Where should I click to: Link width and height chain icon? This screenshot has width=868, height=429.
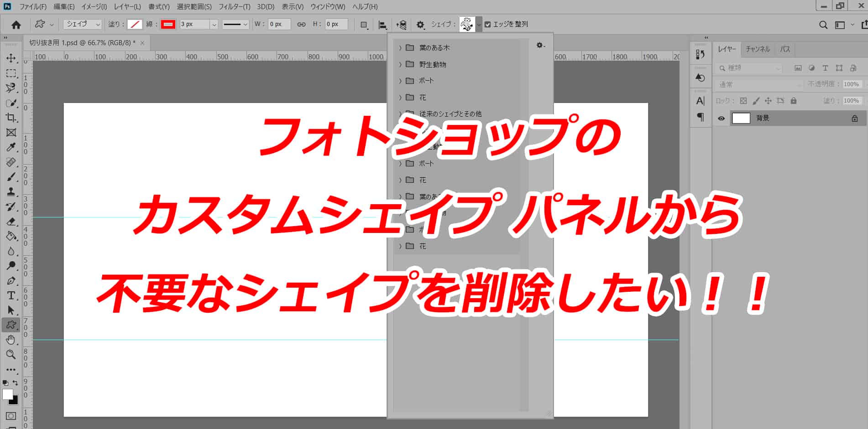tap(301, 25)
